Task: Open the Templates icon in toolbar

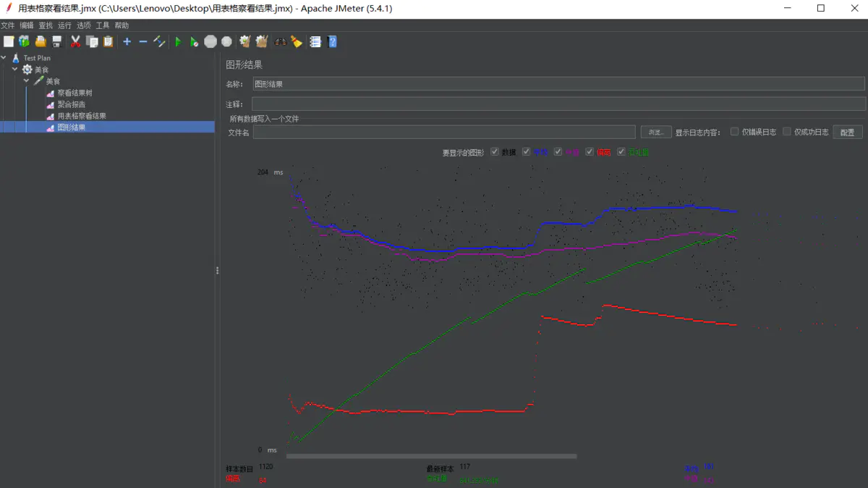Action: tap(25, 42)
